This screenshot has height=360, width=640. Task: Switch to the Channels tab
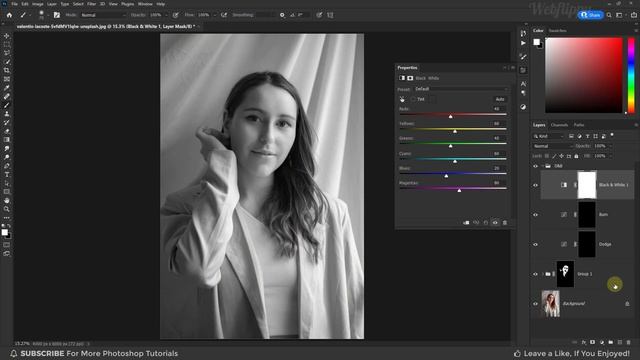pyautogui.click(x=559, y=125)
